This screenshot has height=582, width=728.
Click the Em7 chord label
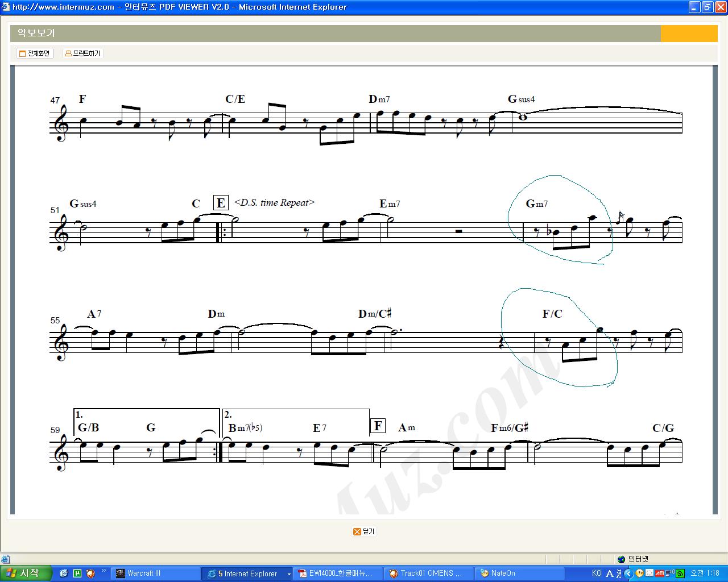[x=390, y=203]
